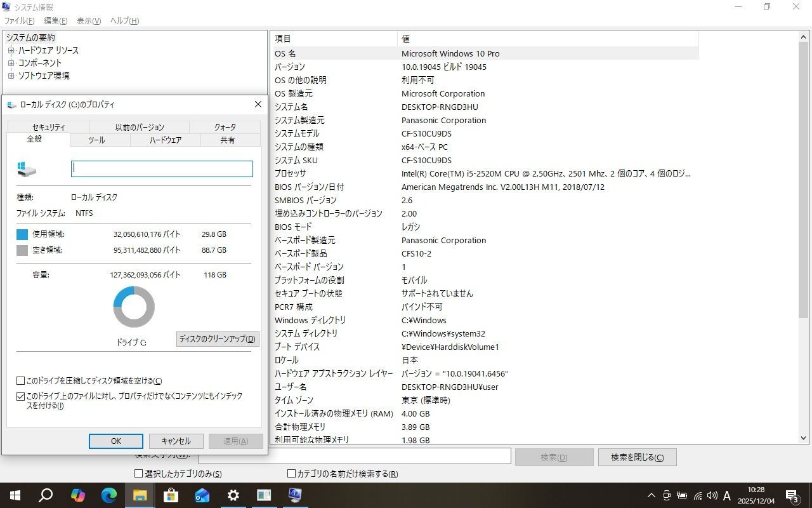Open the notification center showing 3 alerts
Image resolution: width=812 pixels, height=508 pixels.
[792, 495]
